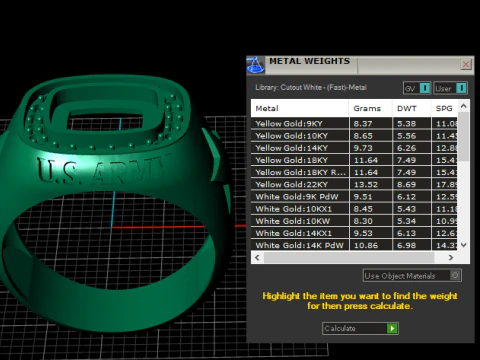
Task: Click the 9.73 grams cell
Action: tap(371, 148)
